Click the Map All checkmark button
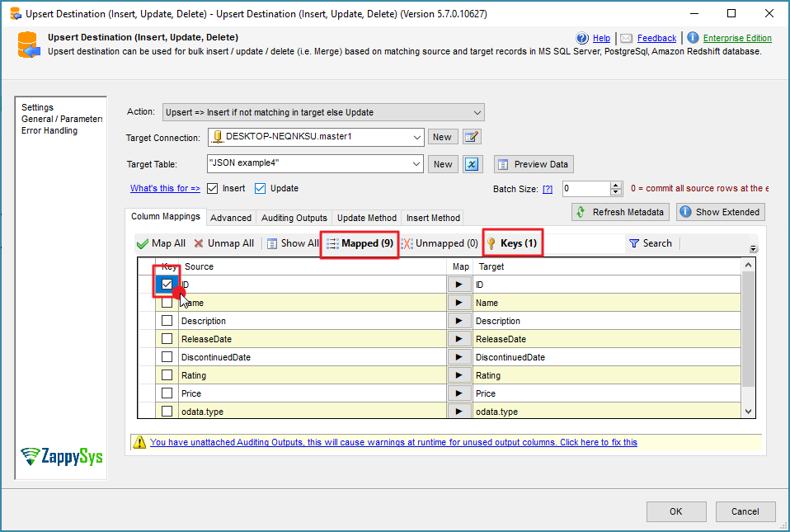 coord(161,243)
